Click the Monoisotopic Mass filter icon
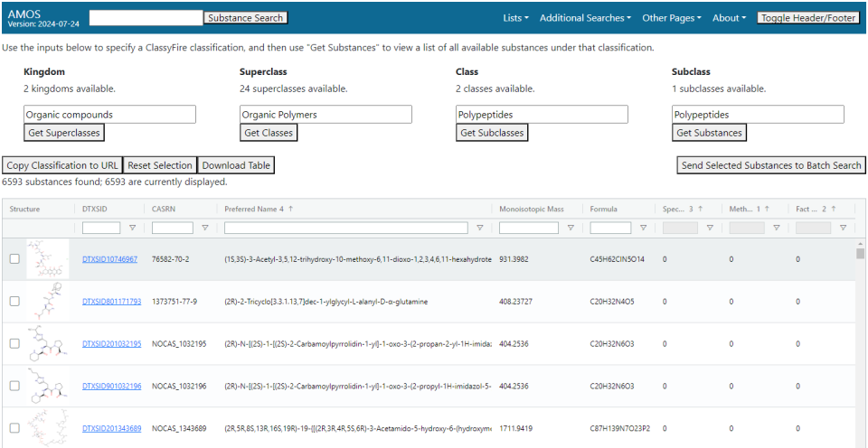 pyautogui.click(x=571, y=228)
